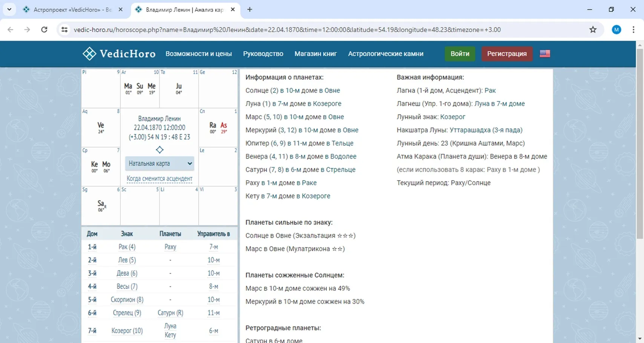Expand the Натальная карта chart type dropdown
The width and height of the screenshot is (644, 343).
coord(160,164)
